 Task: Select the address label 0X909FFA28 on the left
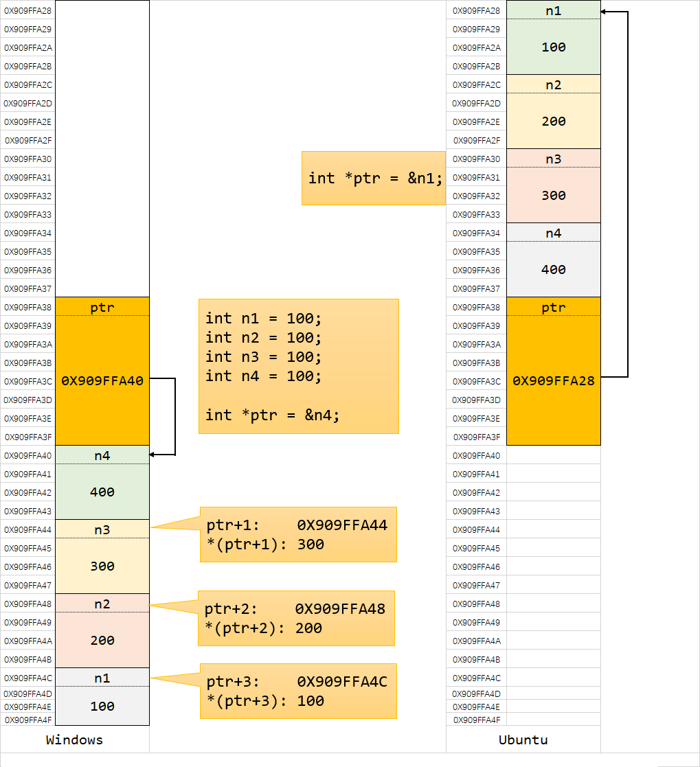coord(26,10)
